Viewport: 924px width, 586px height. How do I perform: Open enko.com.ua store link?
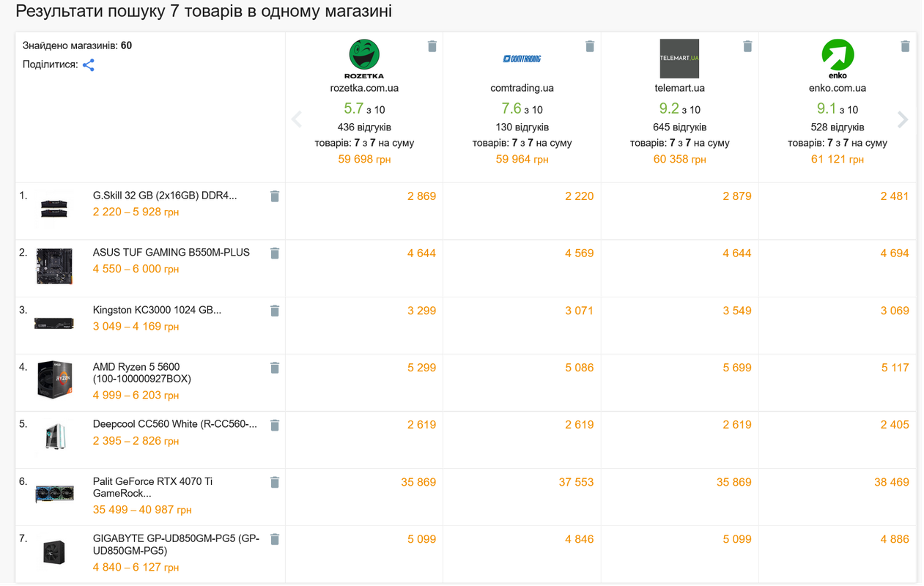(x=838, y=88)
